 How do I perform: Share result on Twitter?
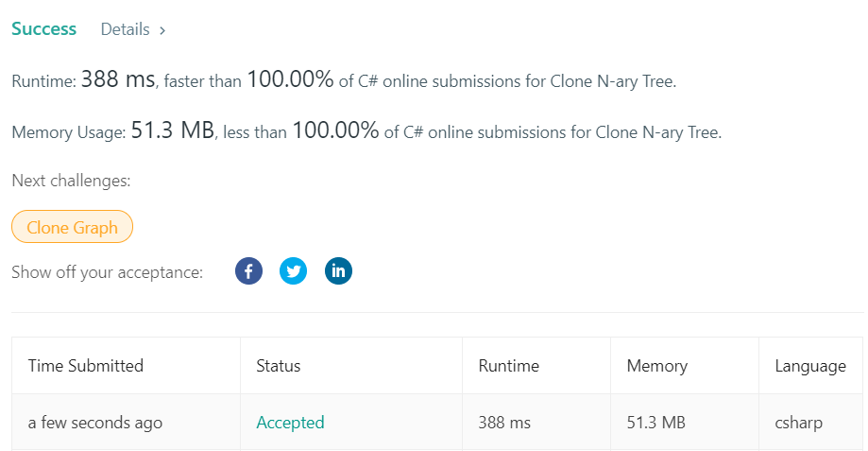(x=293, y=272)
